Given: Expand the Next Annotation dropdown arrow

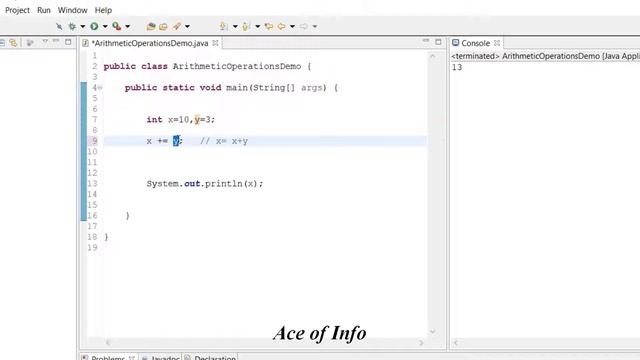Looking at the screenshot, I should [x=235, y=27].
